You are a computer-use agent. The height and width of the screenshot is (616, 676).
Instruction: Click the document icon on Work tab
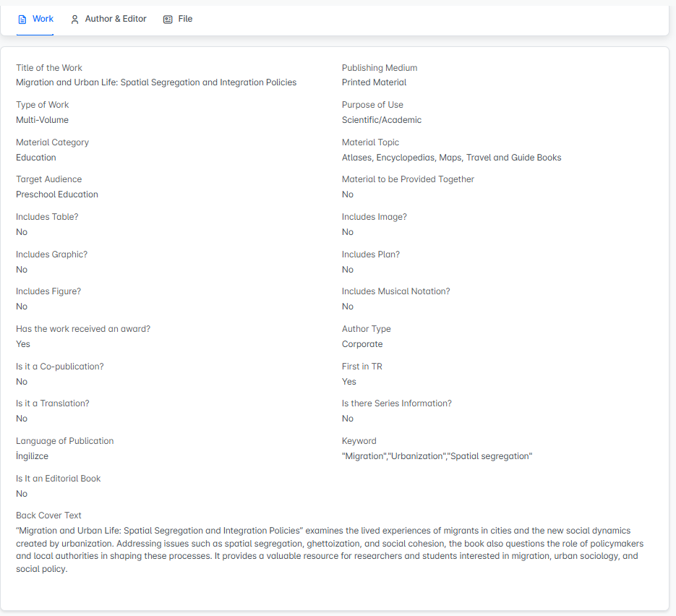(22, 20)
